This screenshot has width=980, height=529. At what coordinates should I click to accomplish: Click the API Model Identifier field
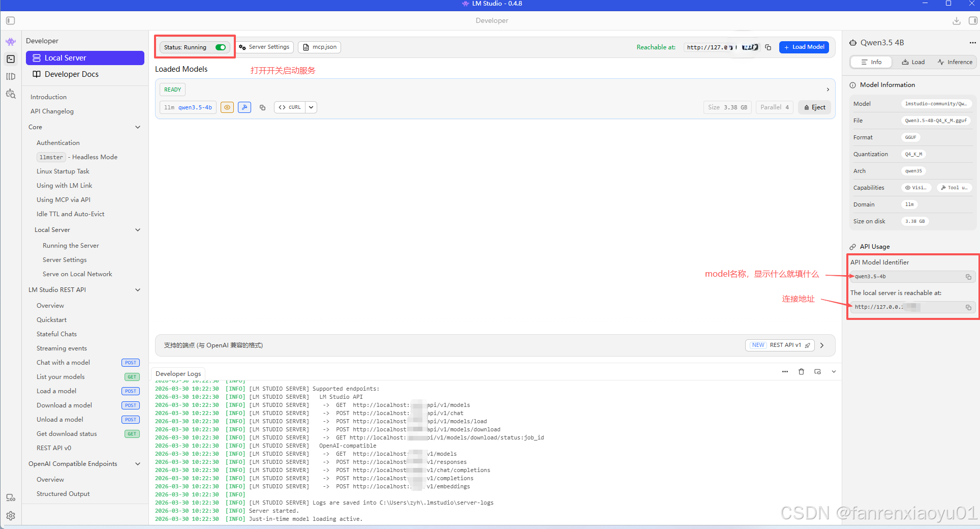click(x=912, y=277)
